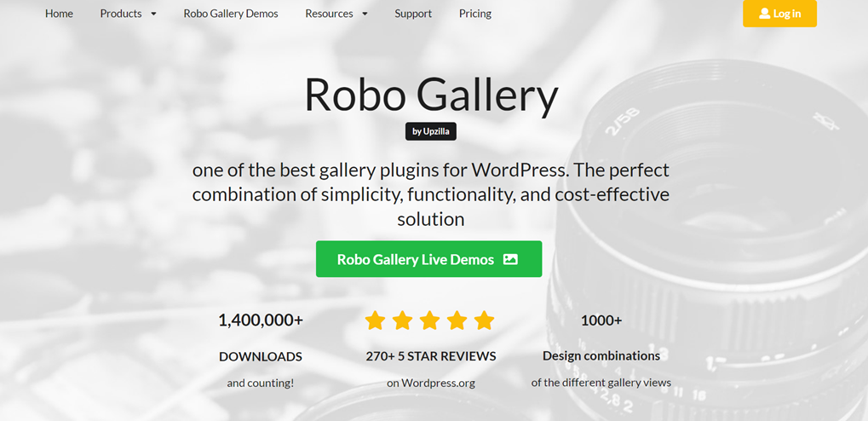The width and height of the screenshot is (868, 421).
Task: Click the image icon on Live Demos button
Action: pos(510,259)
